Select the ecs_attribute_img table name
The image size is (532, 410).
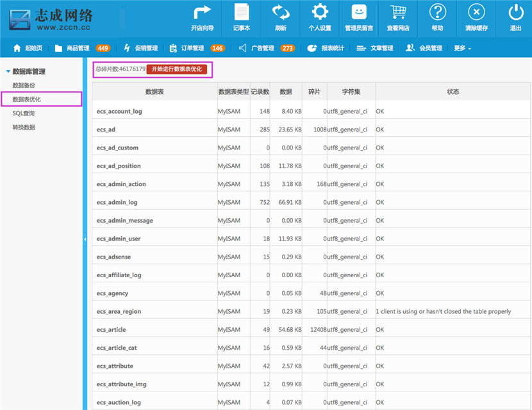(x=122, y=384)
